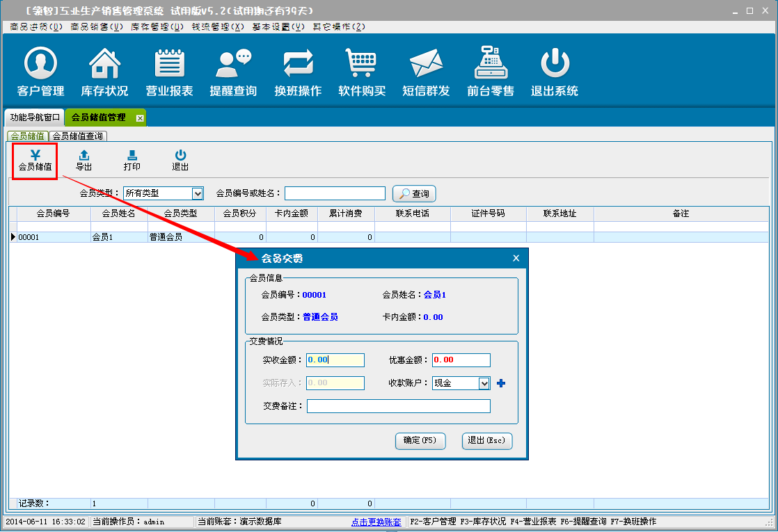Click 换班操作 shift change icon
Viewport: 778px width, 532px height.
tap(298, 64)
